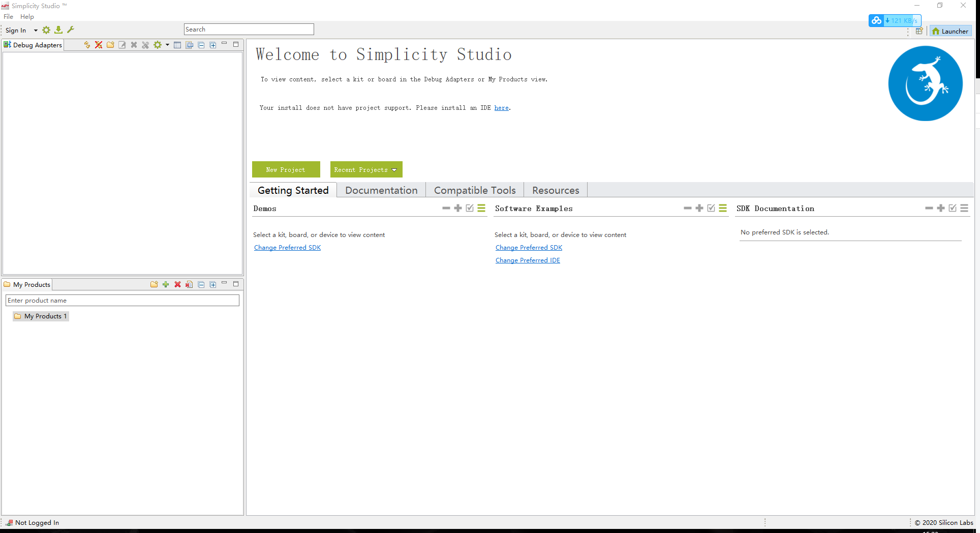This screenshot has height=533, width=980.
Task: Select the disconnect adapter icon with red X
Action: point(98,45)
